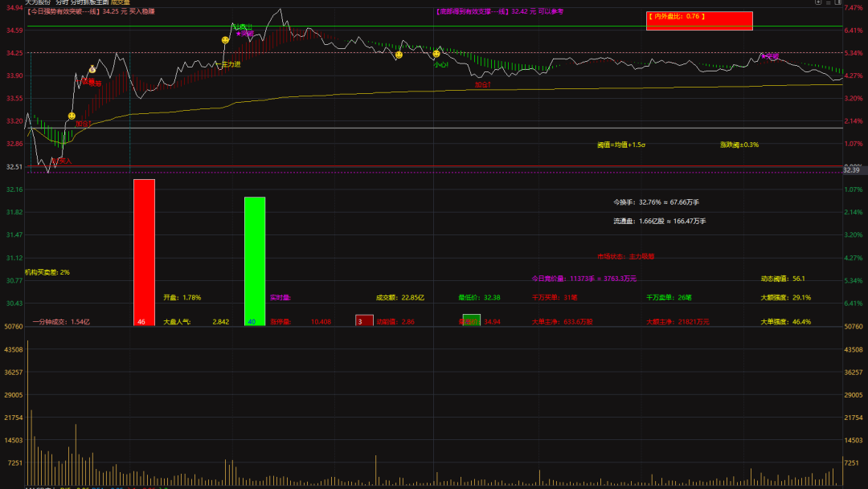The width and height of the screenshot is (868, 489).
Task: Click the tall green bar labeled 40
Action: point(255,260)
